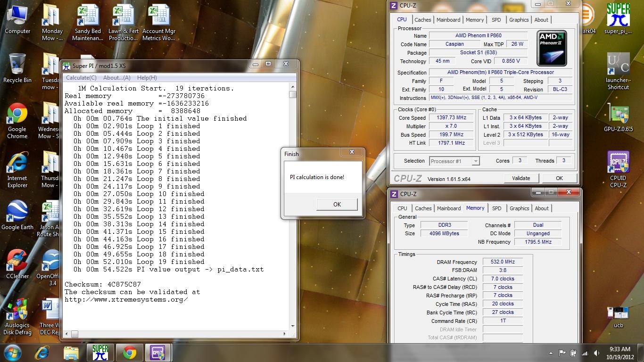Click Super PI vertical scrollbar down arrow
The width and height of the screenshot is (644, 362).
[x=293, y=326]
